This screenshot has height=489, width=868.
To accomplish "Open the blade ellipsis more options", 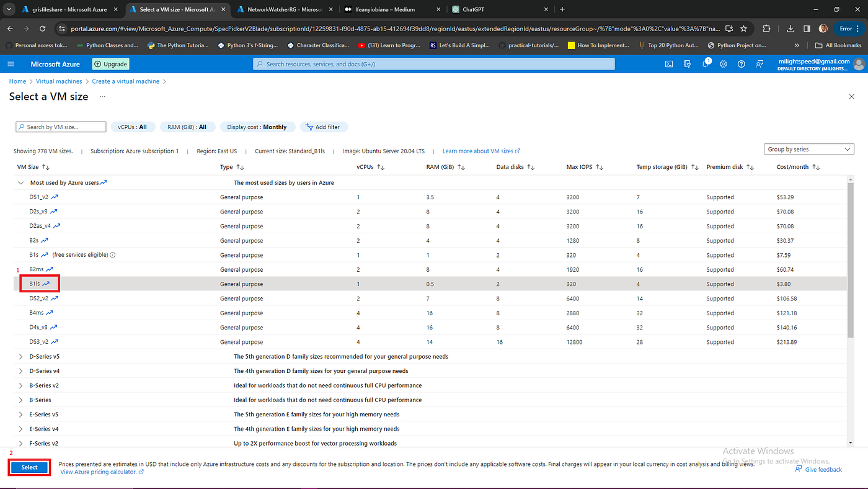I will (102, 97).
